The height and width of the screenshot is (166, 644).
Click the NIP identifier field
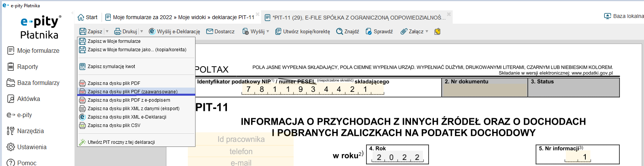coord(312,90)
